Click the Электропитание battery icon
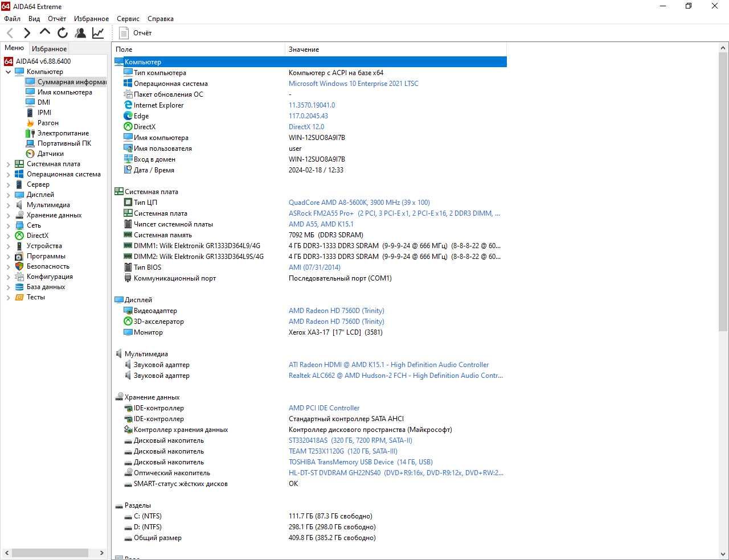The width and height of the screenshot is (729, 560). point(30,133)
